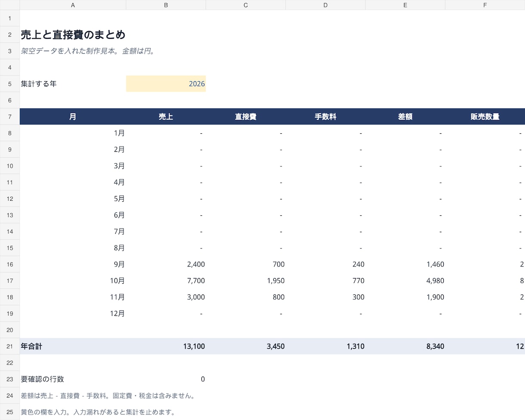This screenshot has height=420, width=525.
Task: Click the note starting with 黄色の欄を入力
Action: 98,412
